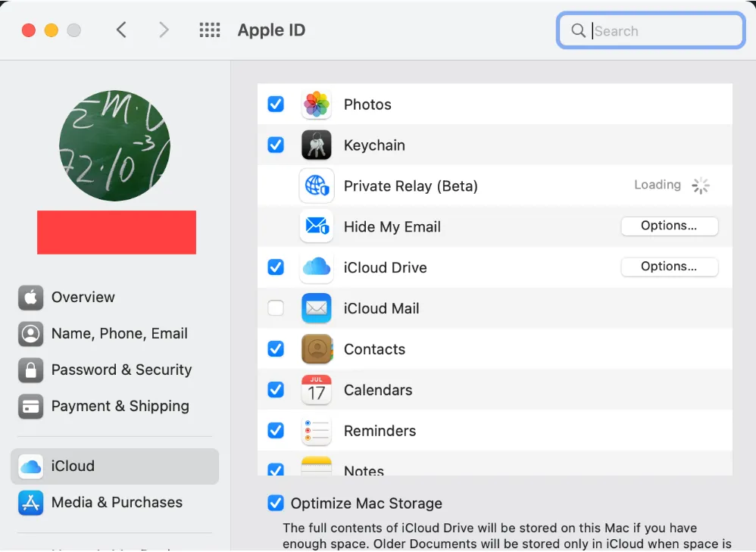Image resolution: width=756 pixels, height=552 pixels.
Task: Open Options for iCloud Drive
Action: [x=669, y=267]
